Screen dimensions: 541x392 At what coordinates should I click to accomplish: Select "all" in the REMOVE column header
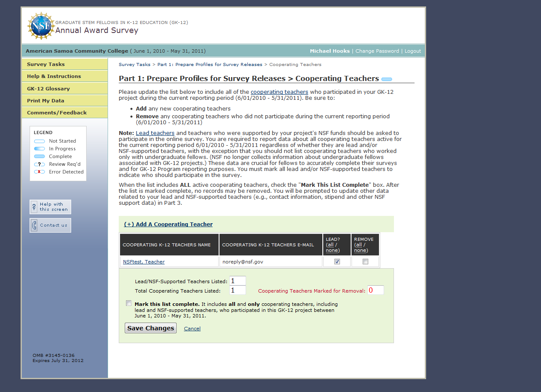(358, 245)
